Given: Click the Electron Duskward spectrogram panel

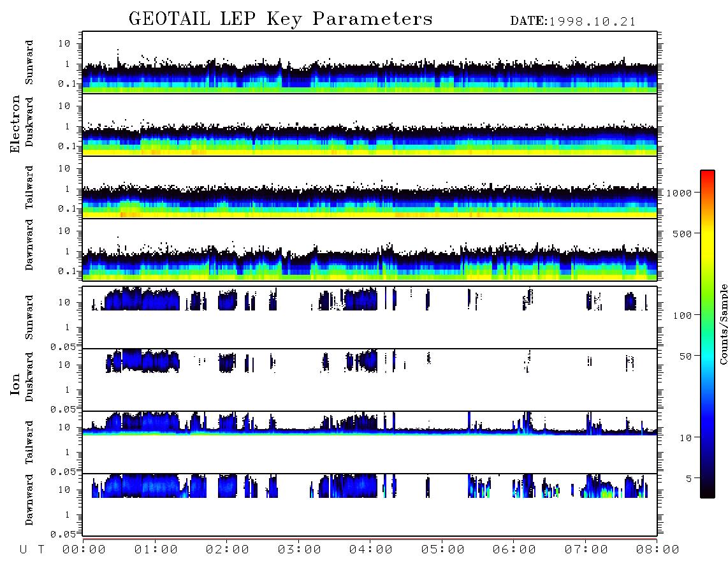Looking at the screenshot, I should [370, 124].
